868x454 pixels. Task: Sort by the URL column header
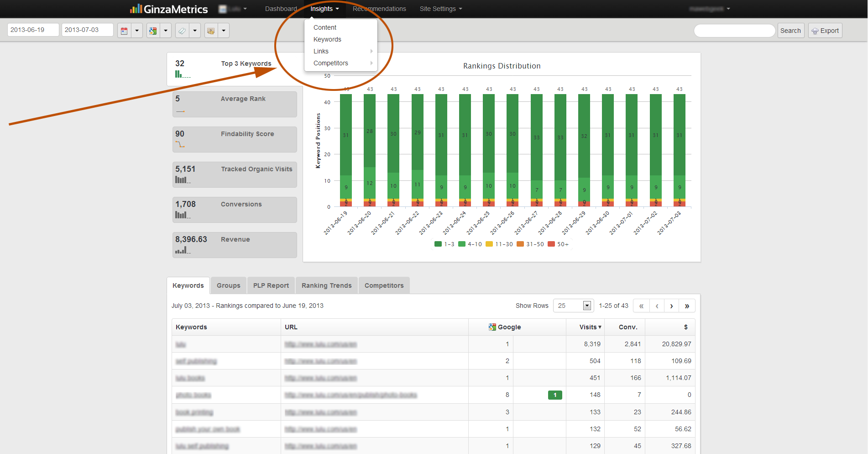375,327
